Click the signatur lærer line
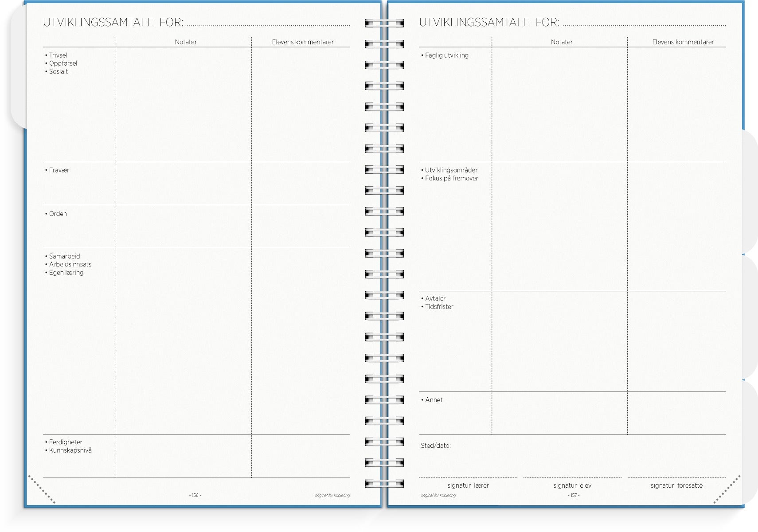Viewport: 758px width, 532px height. tap(468, 477)
